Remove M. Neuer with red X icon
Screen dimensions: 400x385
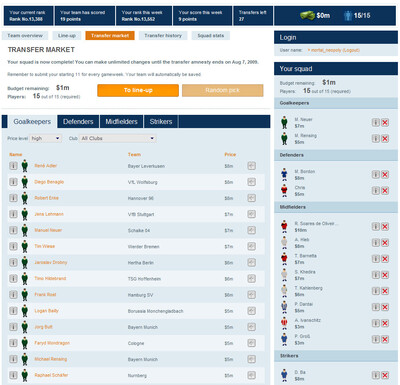point(385,123)
